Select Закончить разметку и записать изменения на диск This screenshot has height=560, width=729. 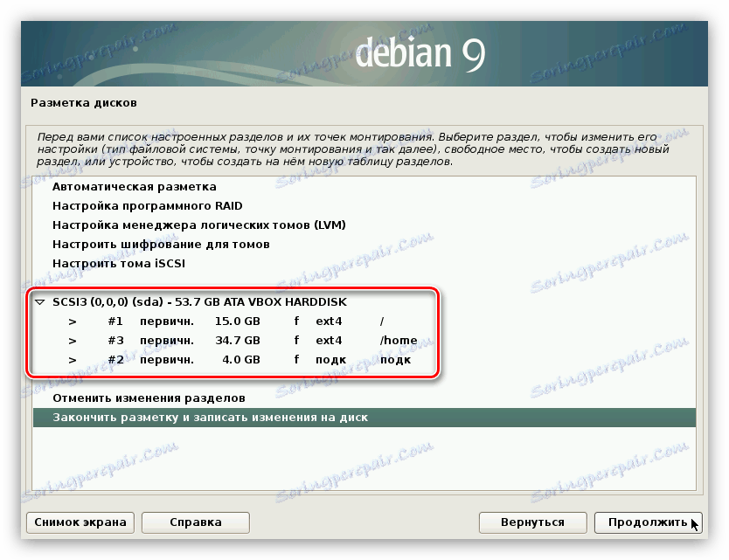click(364, 418)
